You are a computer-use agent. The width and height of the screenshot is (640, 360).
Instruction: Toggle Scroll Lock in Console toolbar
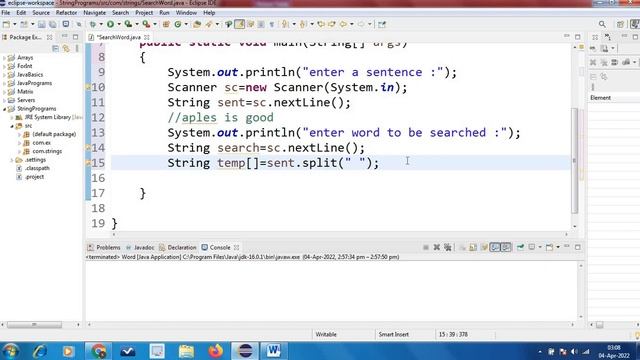coord(473,247)
